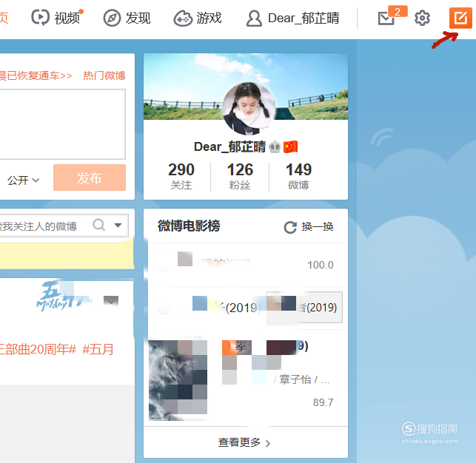Open the 游戏 menu item
Viewport: 476px width, 463px height.
[209, 18]
